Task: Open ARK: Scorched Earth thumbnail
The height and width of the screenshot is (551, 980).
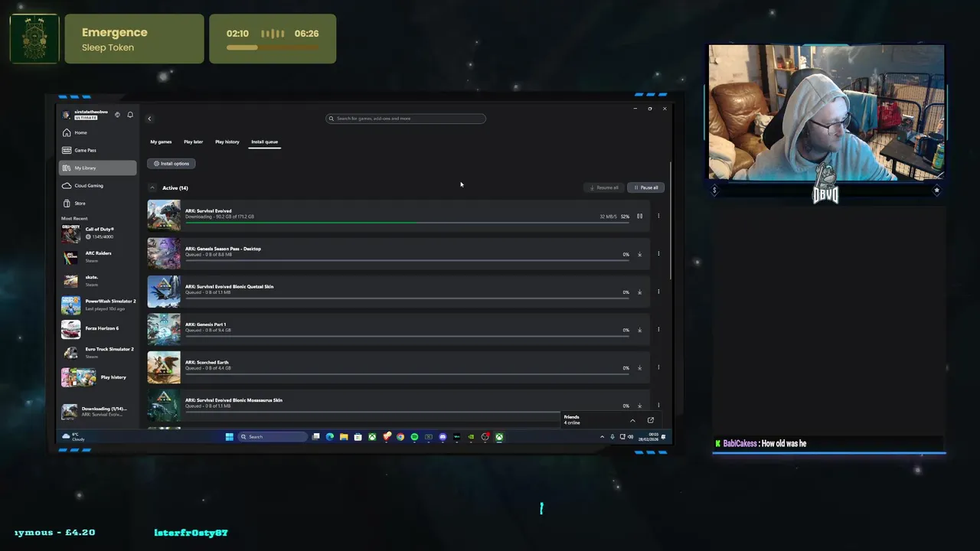Action: click(x=164, y=367)
